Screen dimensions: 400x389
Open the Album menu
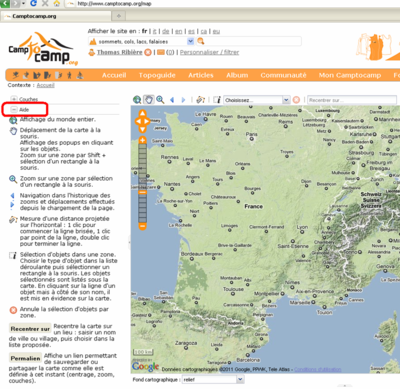click(237, 75)
